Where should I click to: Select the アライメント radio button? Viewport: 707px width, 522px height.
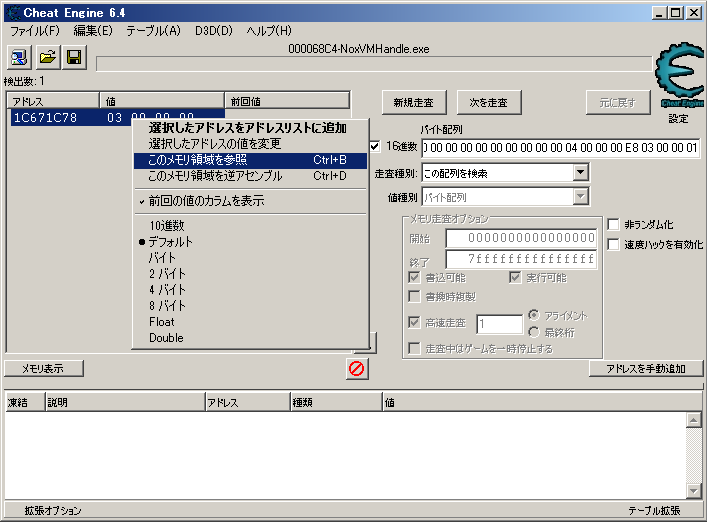coord(534,315)
